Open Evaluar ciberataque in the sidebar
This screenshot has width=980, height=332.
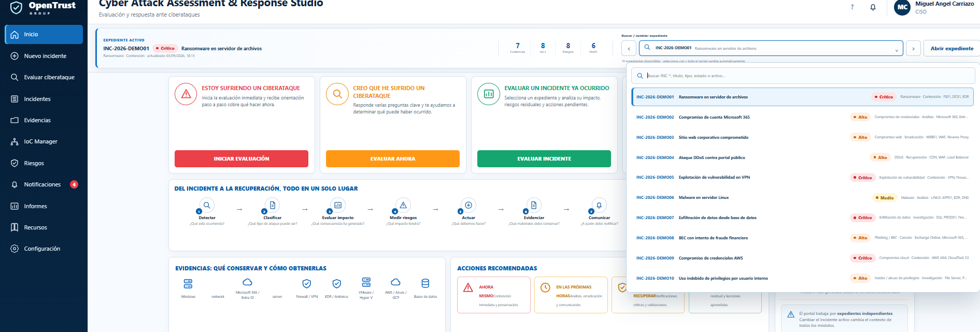click(44, 77)
